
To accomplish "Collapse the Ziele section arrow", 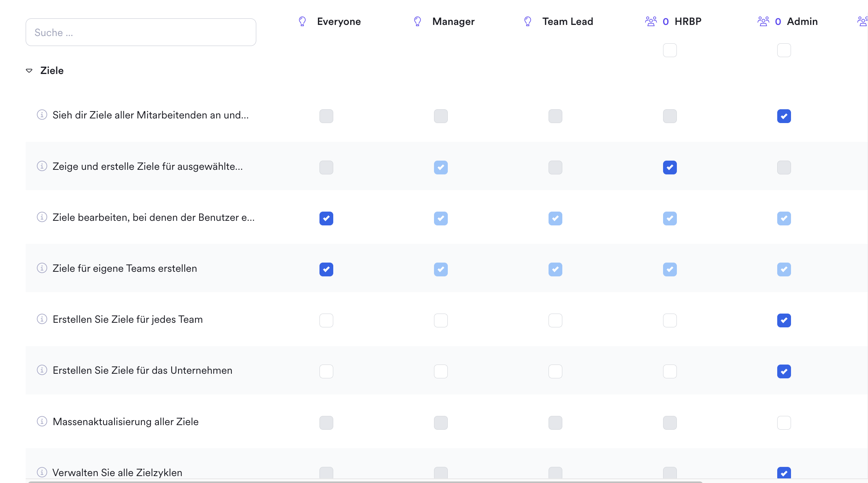I will [29, 71].
